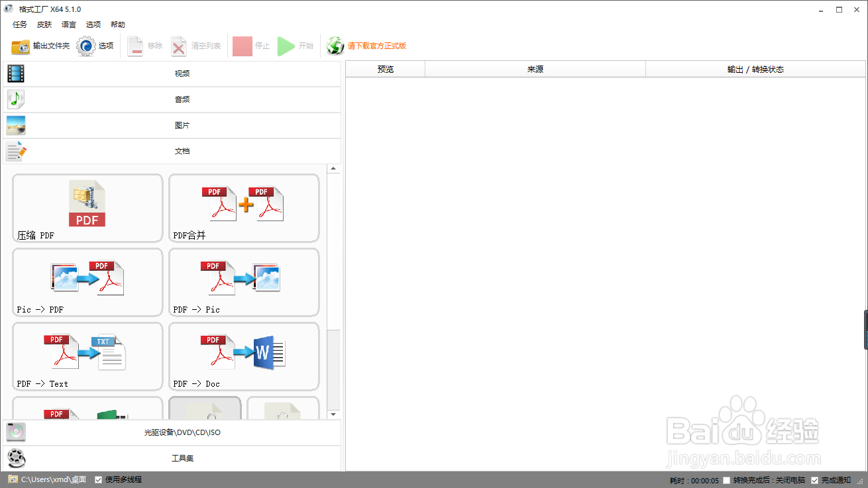
Task: Click the output path C:\Users\xmd\桌面
Action: tap(54, 479)
